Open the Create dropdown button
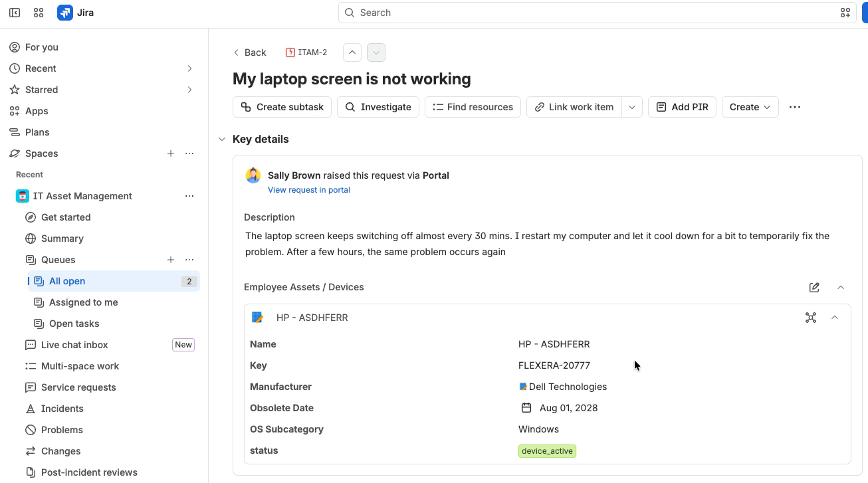This screenshot has height=483, width=868. 750,107
